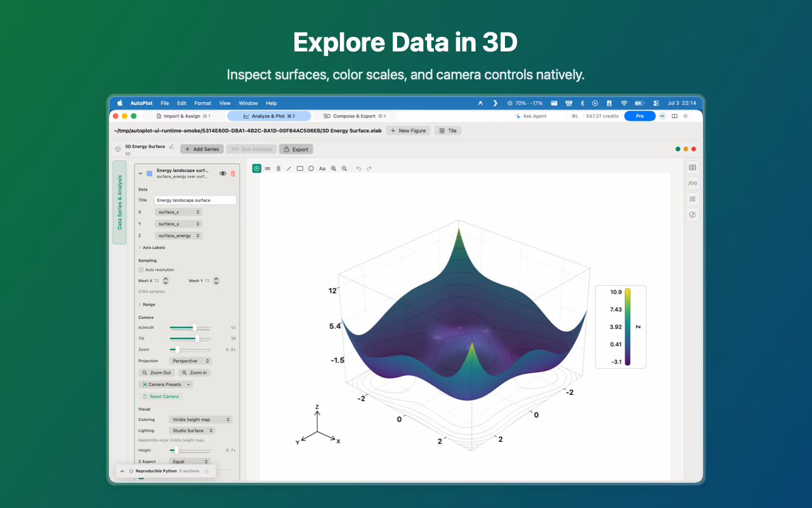Expand the Reproducible Python panel chevron
812x508 pixels.
click(122, 471)
